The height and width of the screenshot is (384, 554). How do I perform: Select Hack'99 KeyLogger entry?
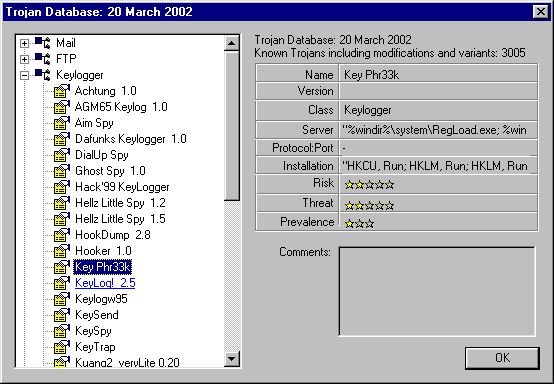tap(122, 187)
